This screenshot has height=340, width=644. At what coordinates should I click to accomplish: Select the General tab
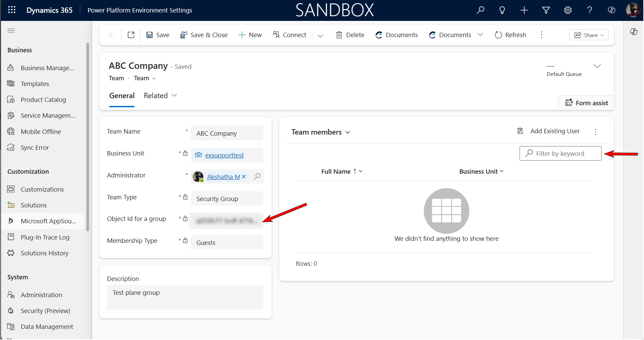[x=122, y=96]
